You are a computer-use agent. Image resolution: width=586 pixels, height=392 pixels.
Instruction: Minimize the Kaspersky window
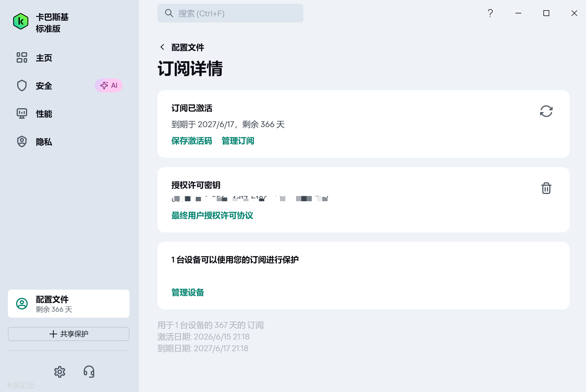518,13
